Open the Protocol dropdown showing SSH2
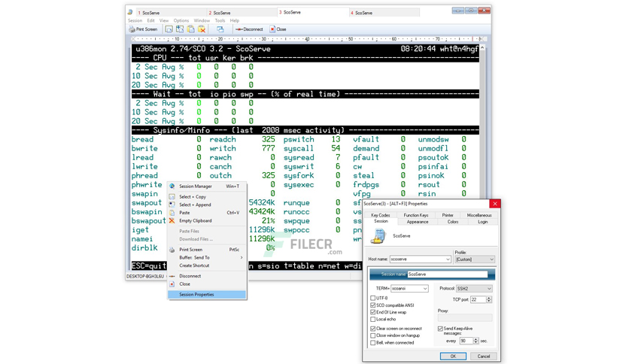Image resolution: width=629 pixels, height=364 pixels. click(x=489, y=289)
